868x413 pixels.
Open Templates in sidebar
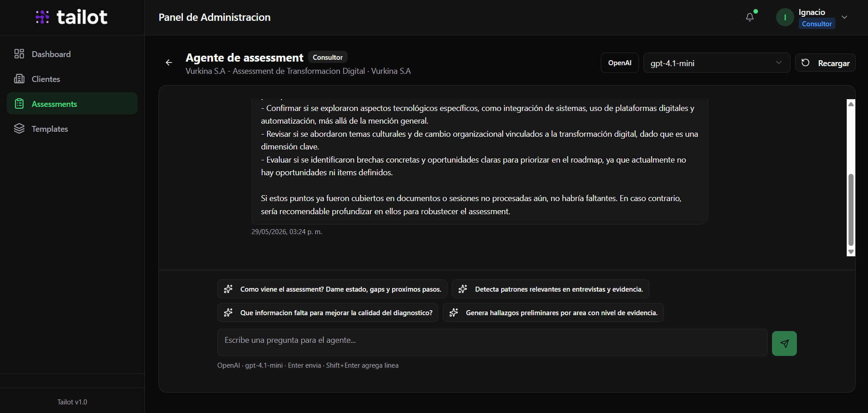(72, 129)
